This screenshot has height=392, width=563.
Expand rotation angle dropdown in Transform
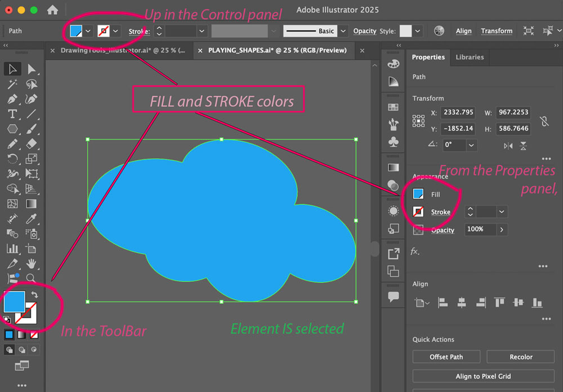pos(471,145)
